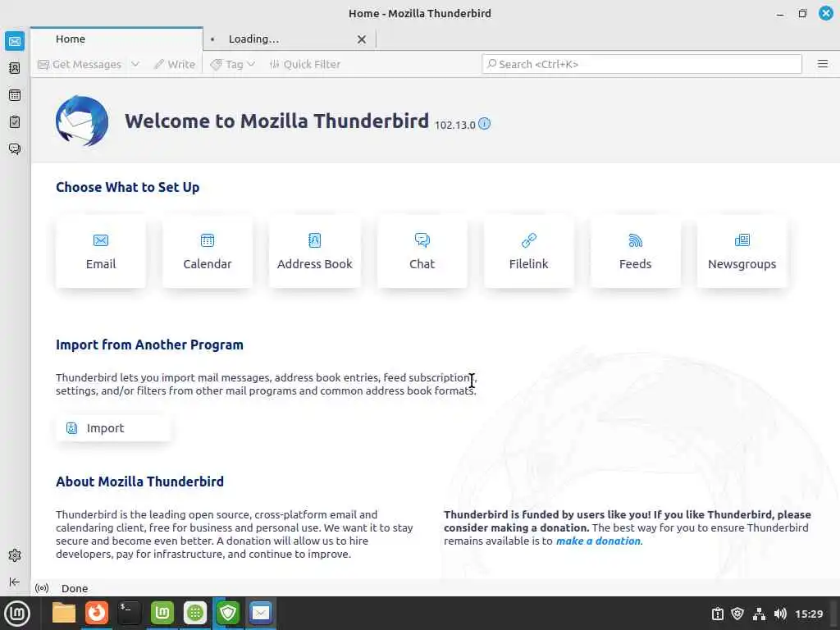
Task: Collapse the spaces toolbar arrow
Action: pyautogui.click(x=15, y=582)
